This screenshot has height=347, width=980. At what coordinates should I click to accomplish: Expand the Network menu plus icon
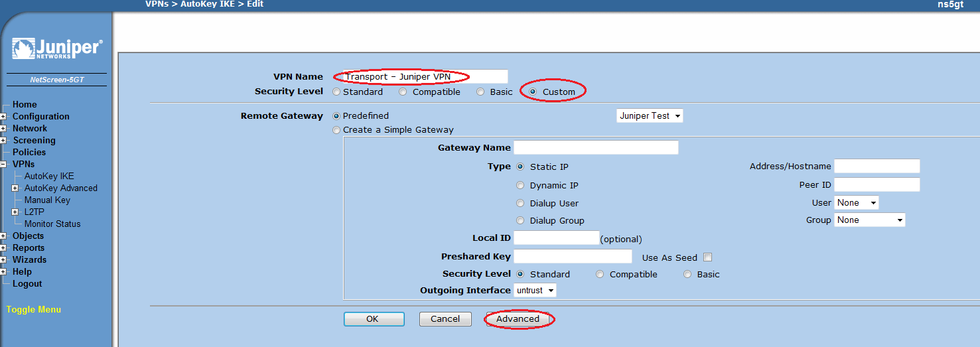[x=3, y=129]
